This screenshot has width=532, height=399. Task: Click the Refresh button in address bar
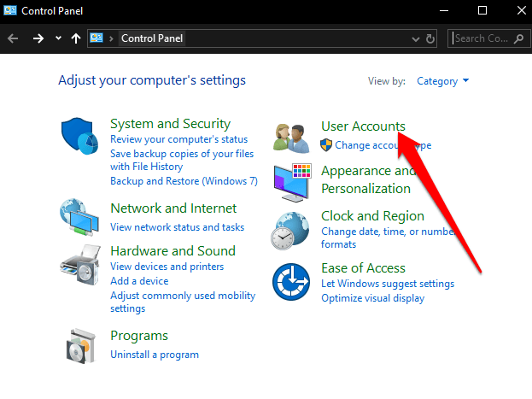[x=431, y=38]
